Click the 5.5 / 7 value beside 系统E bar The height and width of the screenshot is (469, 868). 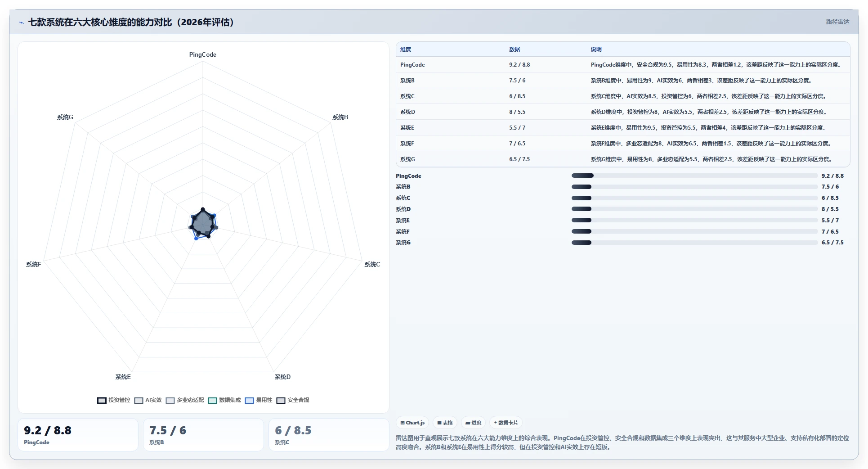[830, 220]
